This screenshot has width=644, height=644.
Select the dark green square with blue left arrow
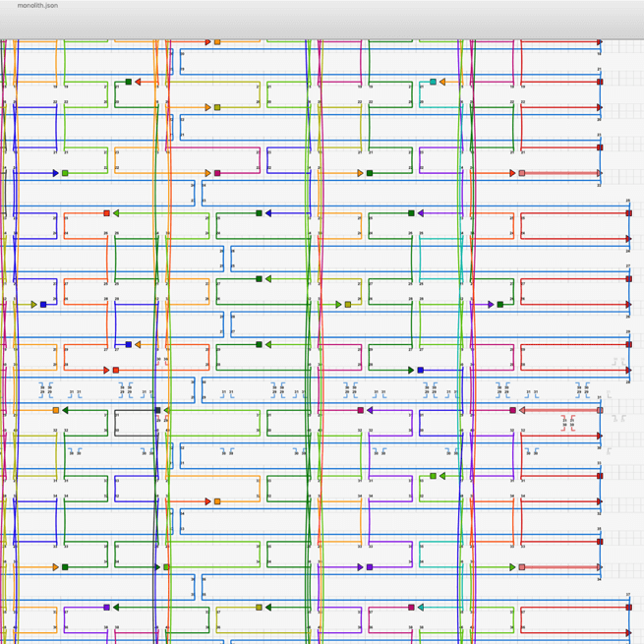point(260,213)
